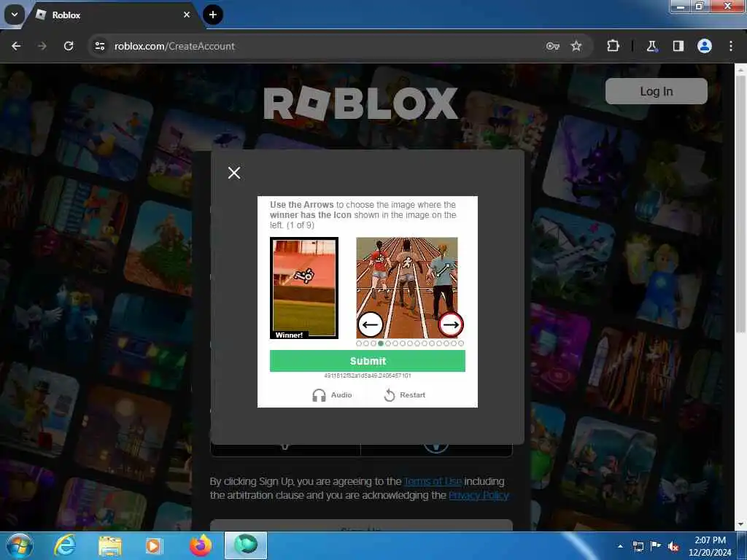Close the verification dialog with X
The width and height of the screenshot is (747, 560).
234,173
